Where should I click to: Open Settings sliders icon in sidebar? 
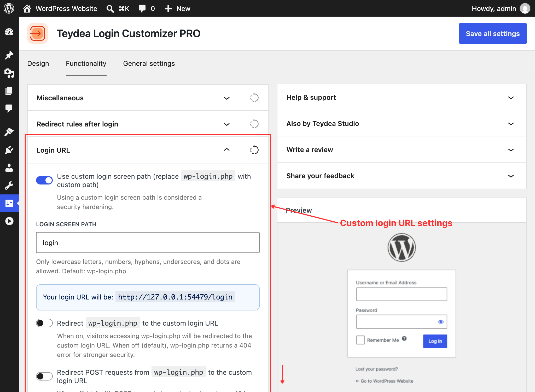coord(9,203)
